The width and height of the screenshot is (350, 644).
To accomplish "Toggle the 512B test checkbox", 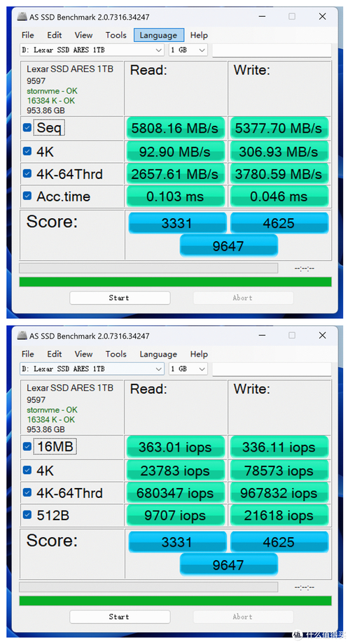I will [x=27, y=514].
